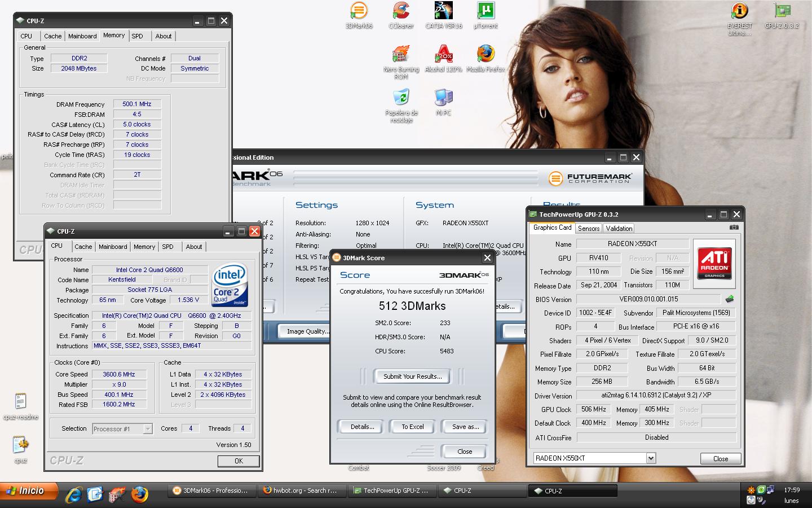
Task: Click the GPU-Z Close button
Action: (x=720, y=458)
